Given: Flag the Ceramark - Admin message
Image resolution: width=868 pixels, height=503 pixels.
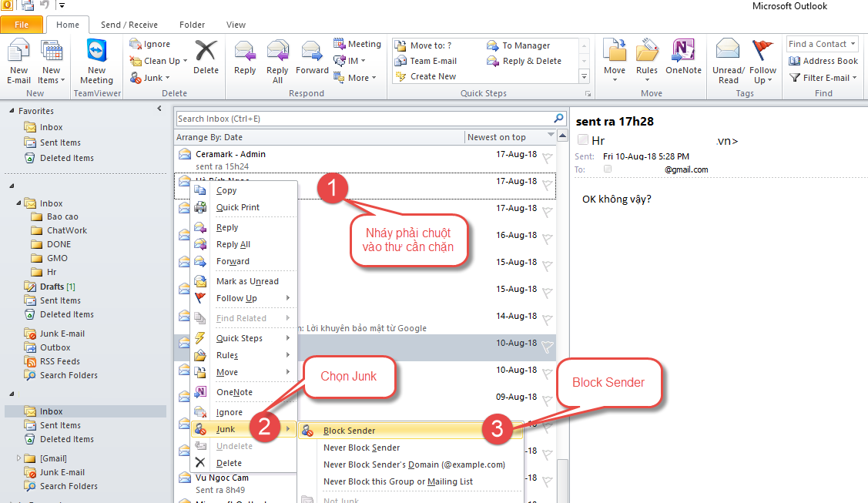Looking at the screenshot, I should point(548,158).
